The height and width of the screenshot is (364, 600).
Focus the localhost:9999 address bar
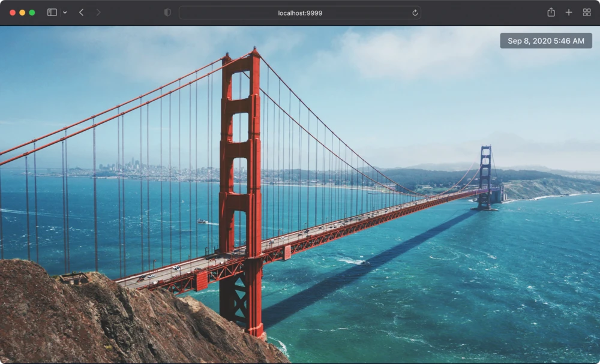(300, 13)
